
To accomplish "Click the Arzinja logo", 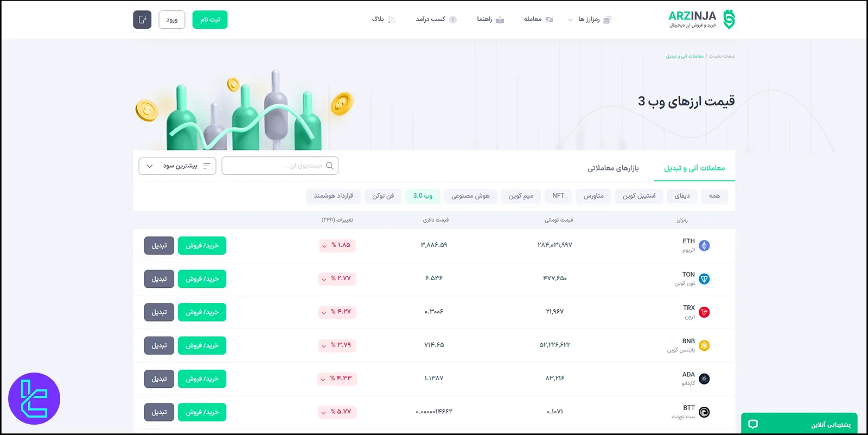I will 701,20.
